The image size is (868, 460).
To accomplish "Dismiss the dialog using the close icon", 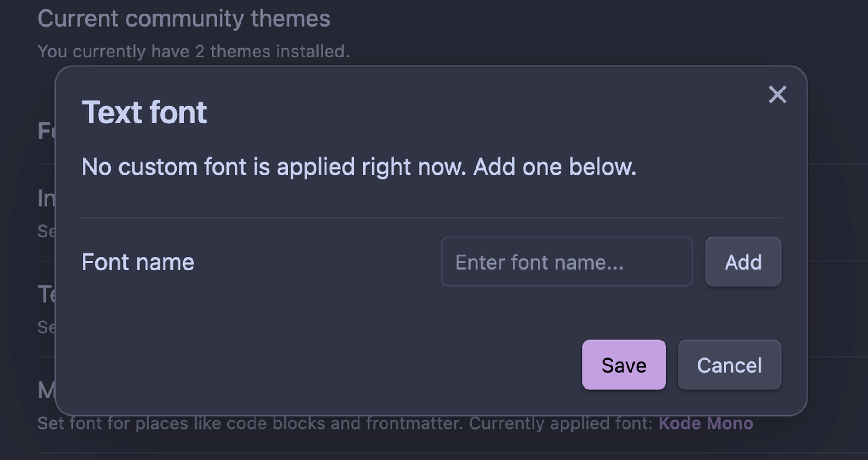I will coord(778,95).
